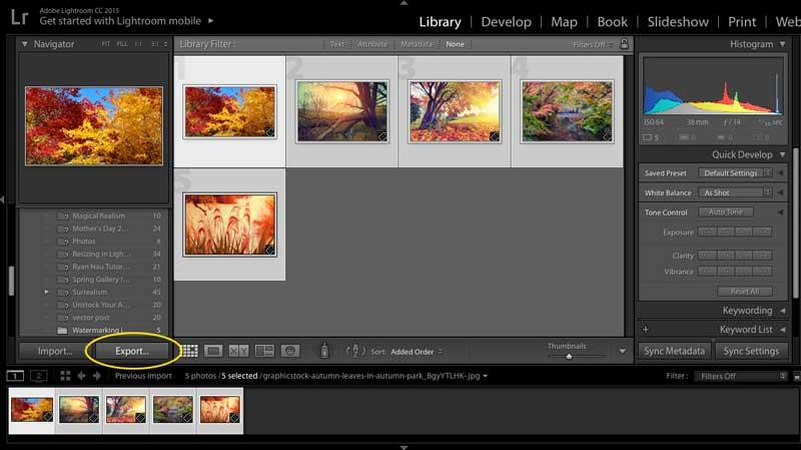Select the orange grass photo in grid
The height and width of the screenshot is (450, 801).
pyautogui.click(x=230, y=224)
